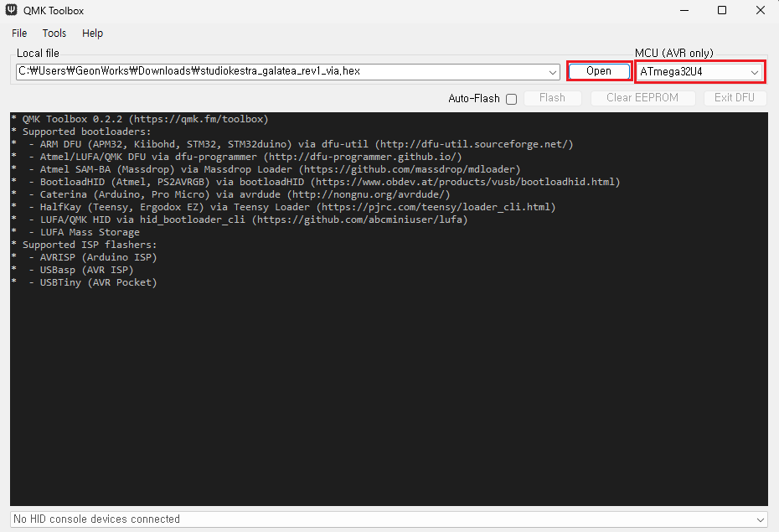Minimize the QMK Toolbox window

click(684, 10)
